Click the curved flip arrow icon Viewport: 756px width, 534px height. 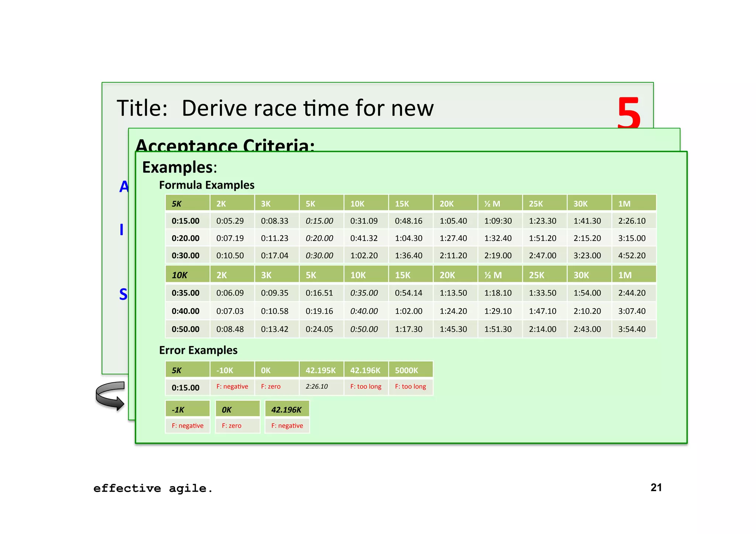pos(110,396)
